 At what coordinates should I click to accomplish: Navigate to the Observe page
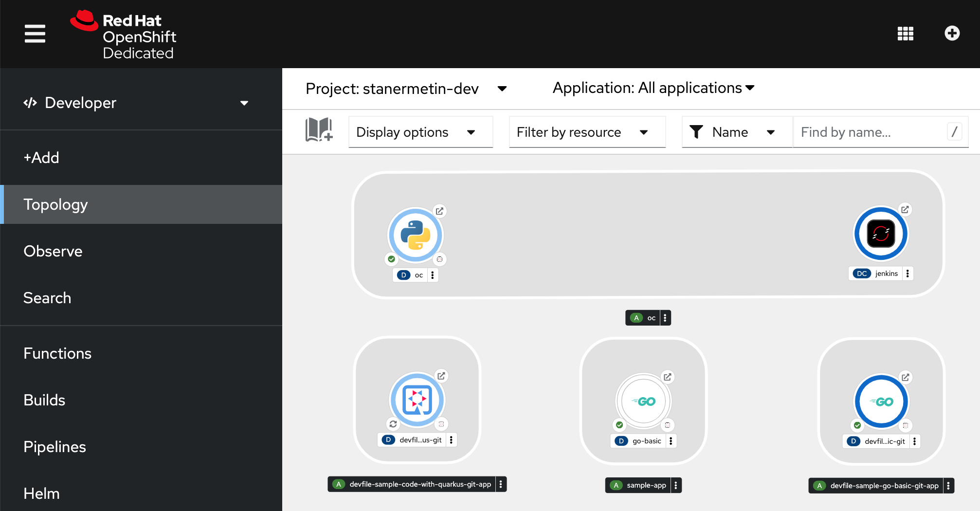(53, 251)
